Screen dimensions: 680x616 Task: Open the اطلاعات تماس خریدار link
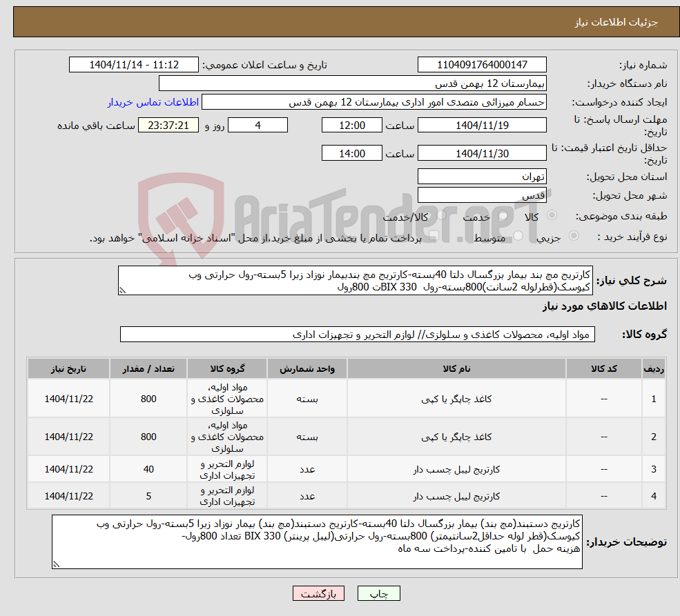[153, 102]
